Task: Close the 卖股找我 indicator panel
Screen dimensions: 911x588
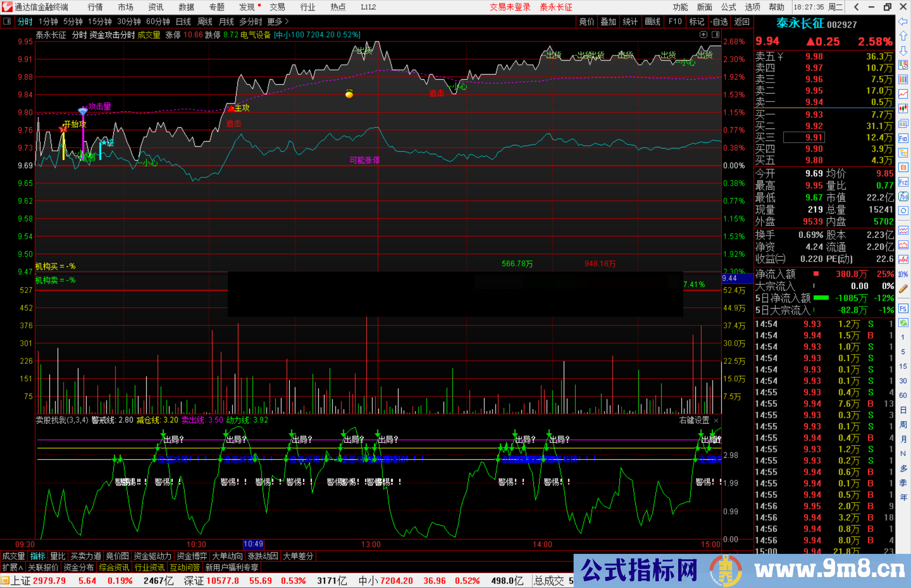Action: pyautogui.click(x=716, y=421)
